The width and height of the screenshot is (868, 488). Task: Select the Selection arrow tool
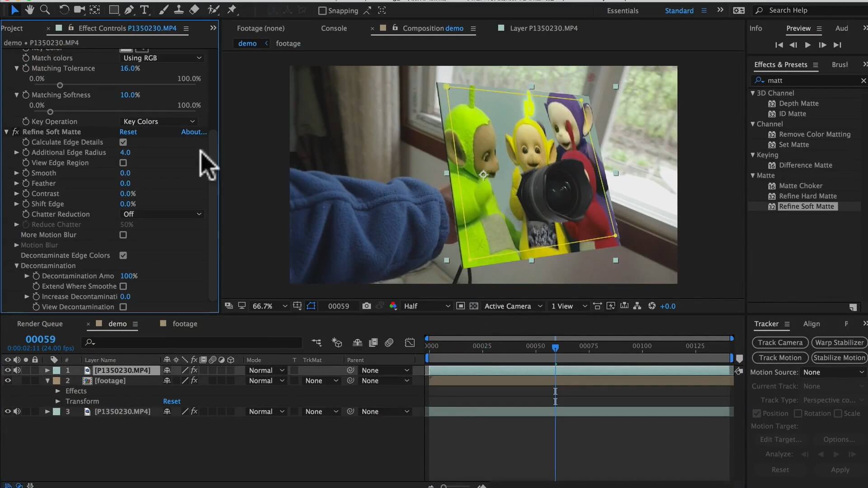15,9
